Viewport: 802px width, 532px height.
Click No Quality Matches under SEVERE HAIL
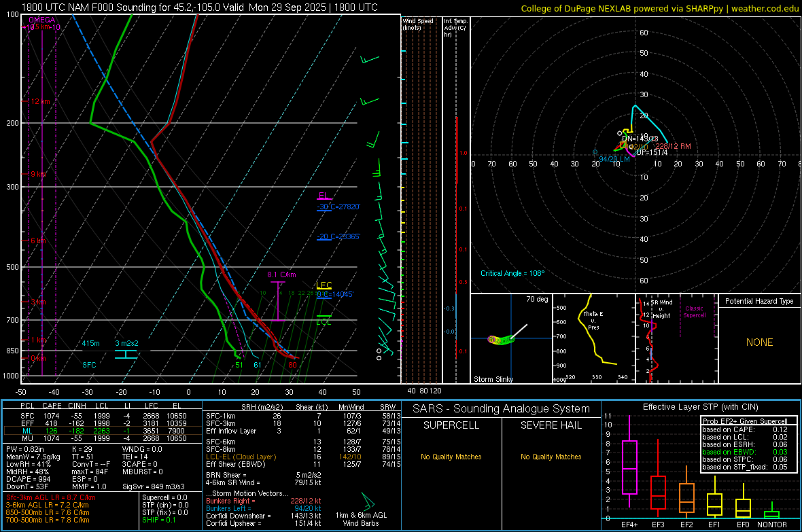point(551,457)
